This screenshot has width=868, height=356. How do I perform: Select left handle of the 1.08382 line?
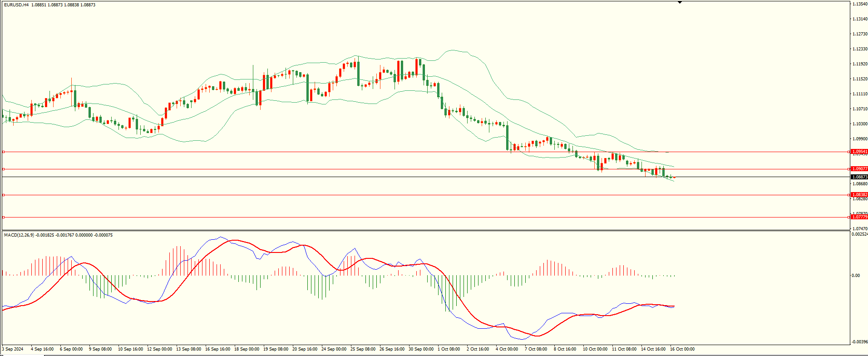tap(4, 195)
